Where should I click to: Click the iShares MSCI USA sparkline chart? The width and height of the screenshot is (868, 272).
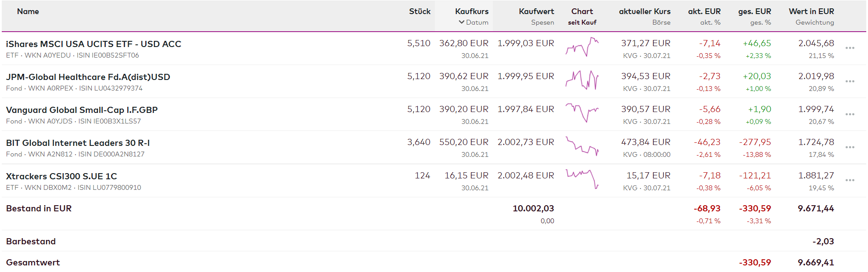(582, 47)
